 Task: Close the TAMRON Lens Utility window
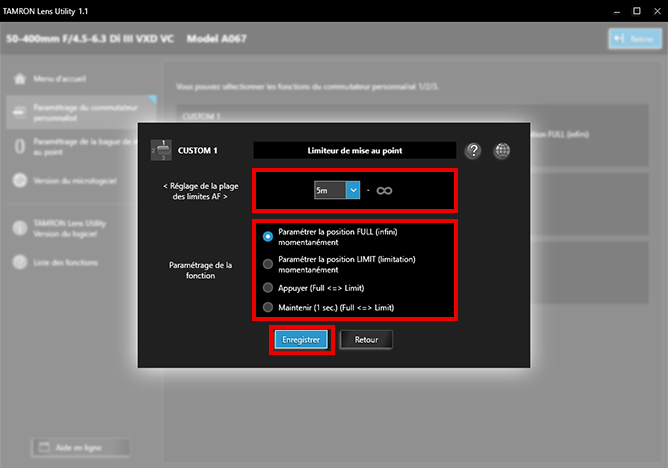pyautogui.click(x=657, y=11)
